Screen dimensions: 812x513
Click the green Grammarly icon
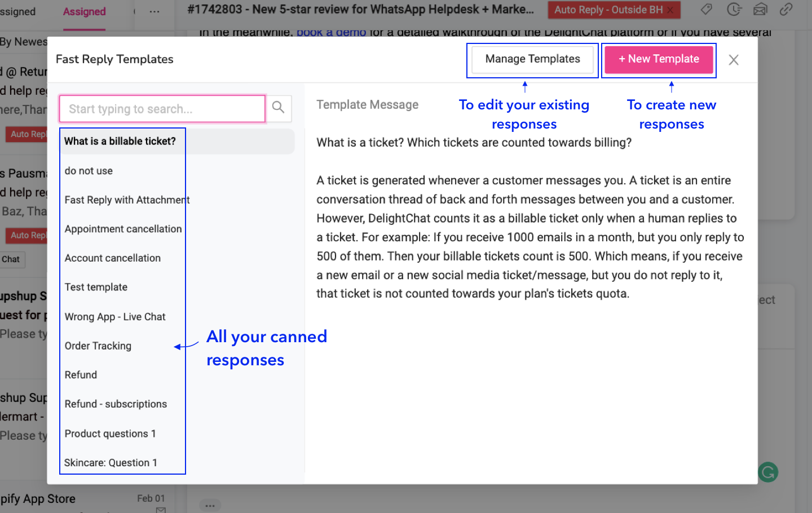768,472
